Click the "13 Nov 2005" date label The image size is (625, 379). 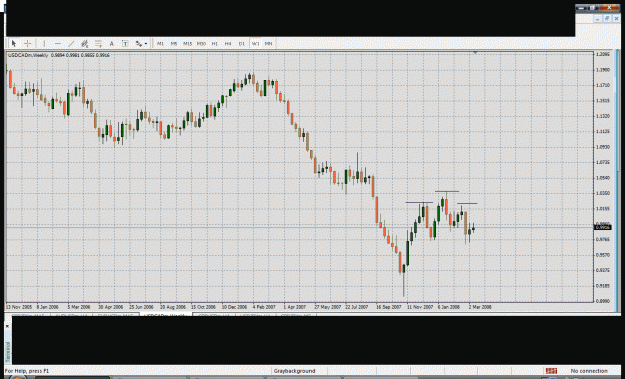coord(19,307)
